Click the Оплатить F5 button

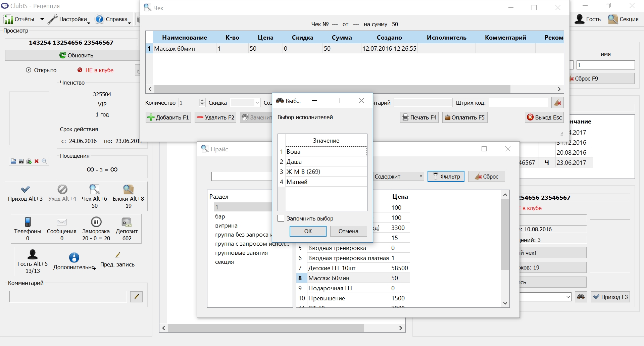pos(464,117)
